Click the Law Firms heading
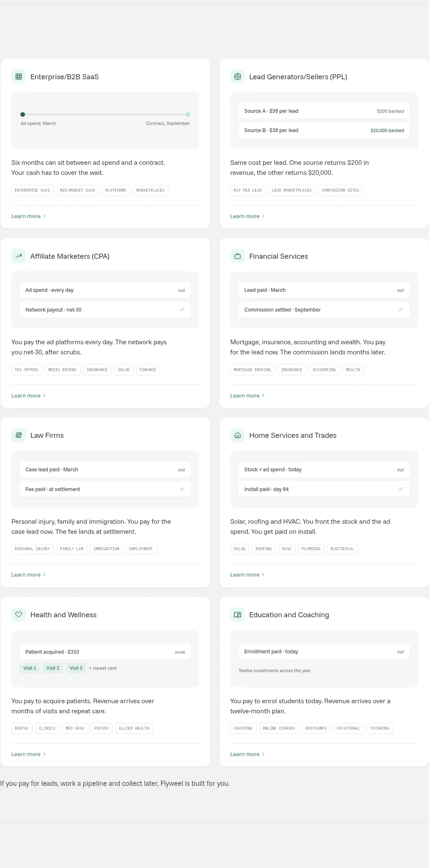The image size is (429, 868). tap(47, 435)
